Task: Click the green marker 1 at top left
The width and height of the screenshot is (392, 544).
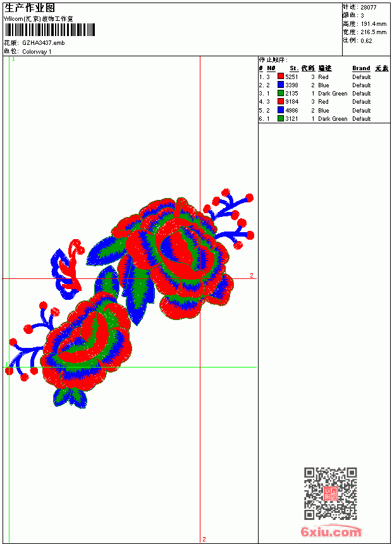Action: [13, 59]
